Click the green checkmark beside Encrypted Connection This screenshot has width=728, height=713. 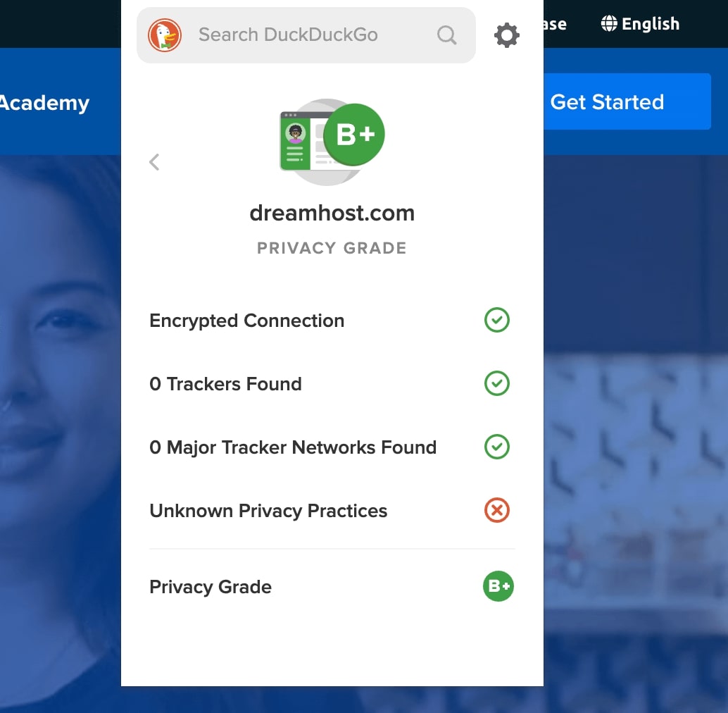[496, 320]
